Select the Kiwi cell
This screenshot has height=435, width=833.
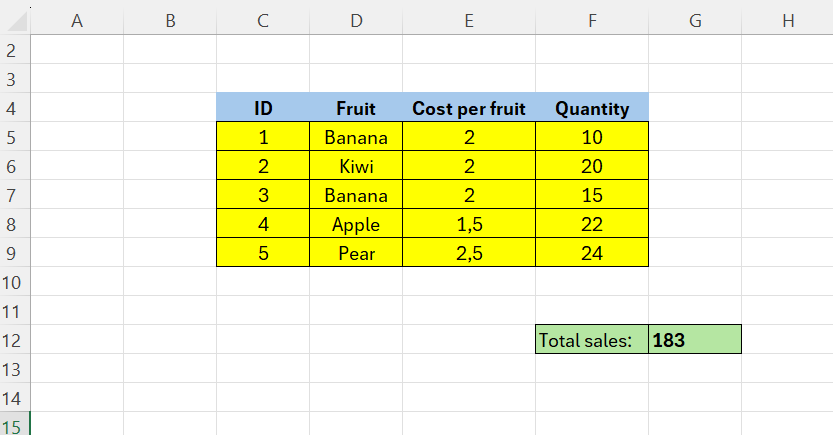pyautogui.click(x=356, y=166)
